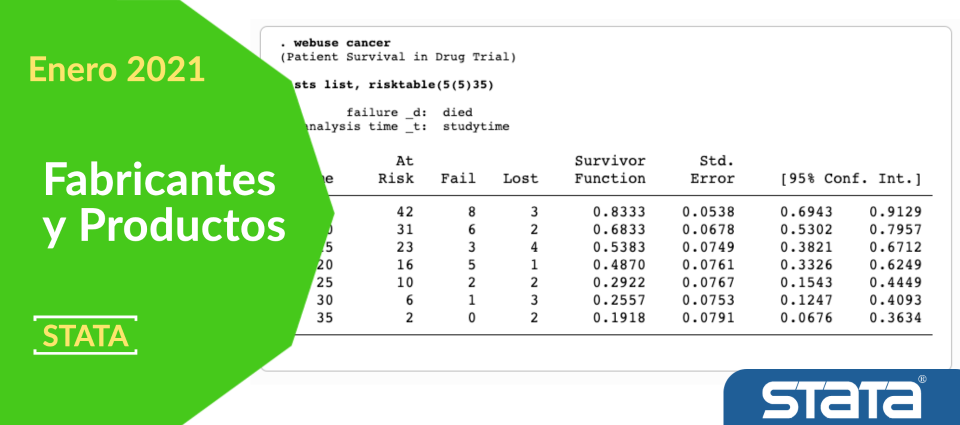Viewport: 960px width, 425px height.
Task: Click standard error value 0.0761
Action: [x=708, y=265]
